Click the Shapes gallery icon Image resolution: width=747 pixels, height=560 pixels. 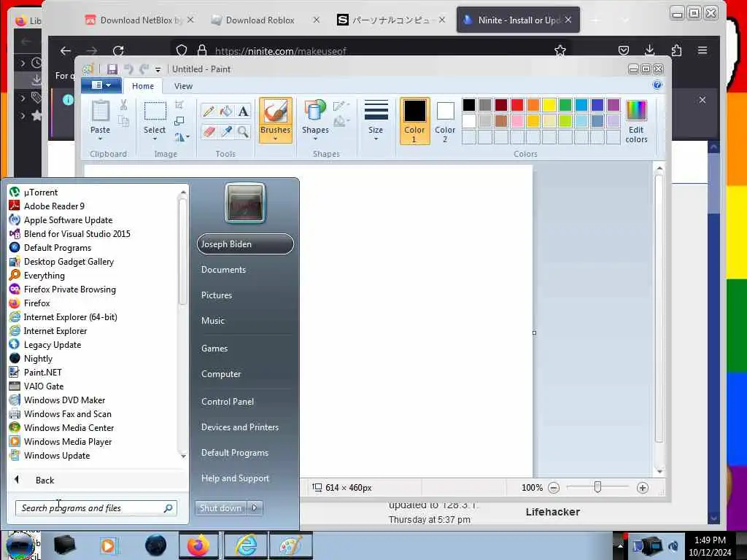click(x=314, y=111)
